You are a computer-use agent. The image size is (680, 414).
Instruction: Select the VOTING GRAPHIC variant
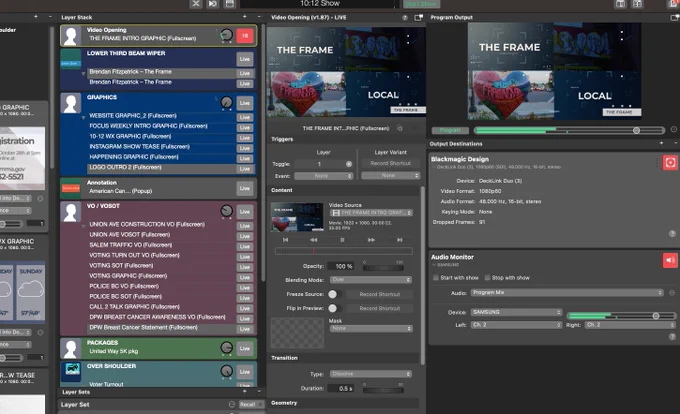tap(128, 276)
